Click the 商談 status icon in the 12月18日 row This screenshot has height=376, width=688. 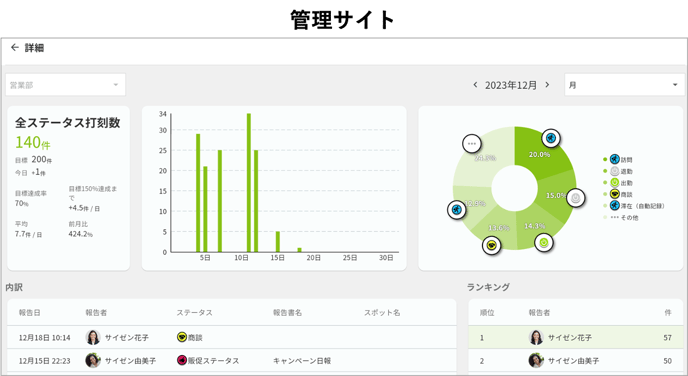point(182,337)
